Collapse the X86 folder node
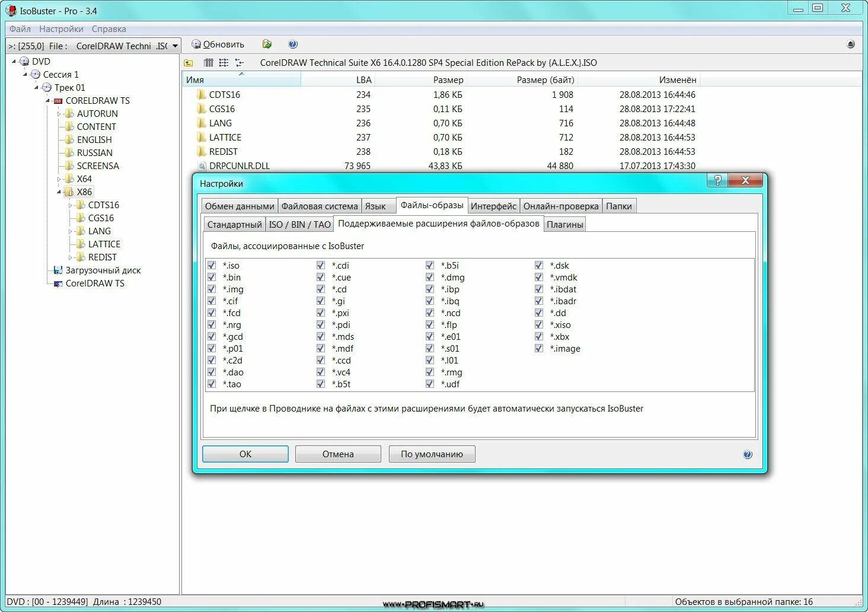Screen dimensions: 868x612 pyautogui.click(x=59, y=192)
